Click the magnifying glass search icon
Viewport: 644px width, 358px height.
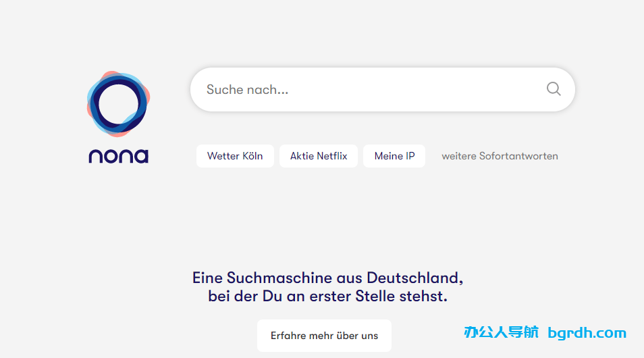[554, 89]
